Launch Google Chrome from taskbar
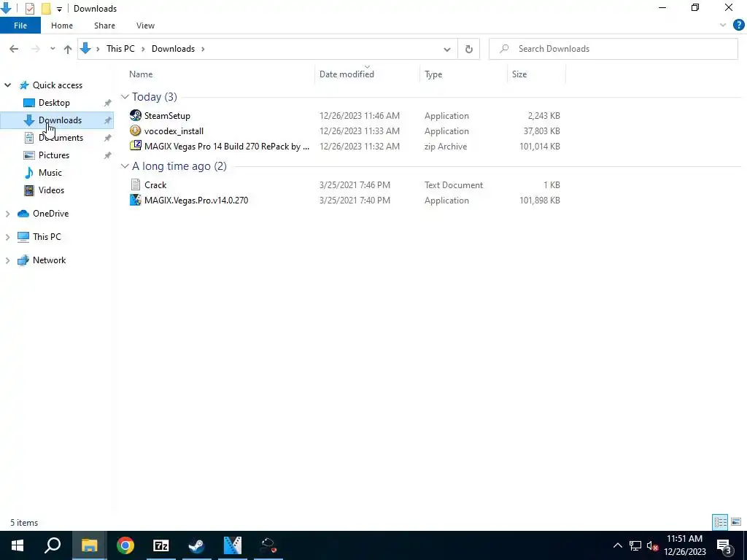Viewport: 747px width, 560px height. 125,545
